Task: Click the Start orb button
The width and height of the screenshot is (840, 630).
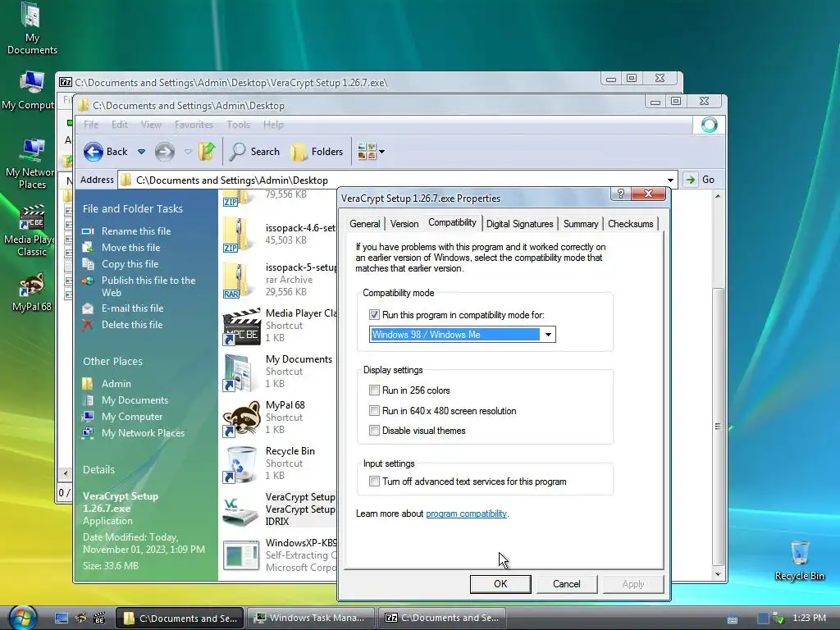Action: click(22, 618)
